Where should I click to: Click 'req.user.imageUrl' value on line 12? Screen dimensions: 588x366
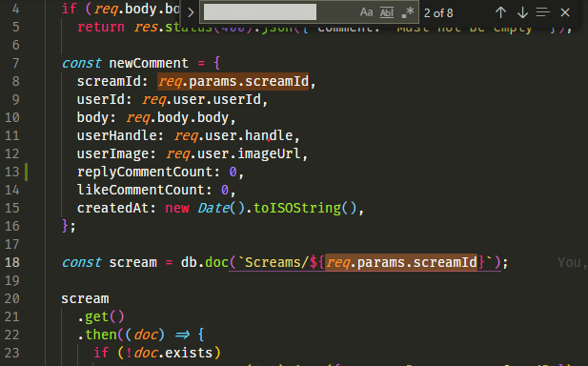pos(233,153)
